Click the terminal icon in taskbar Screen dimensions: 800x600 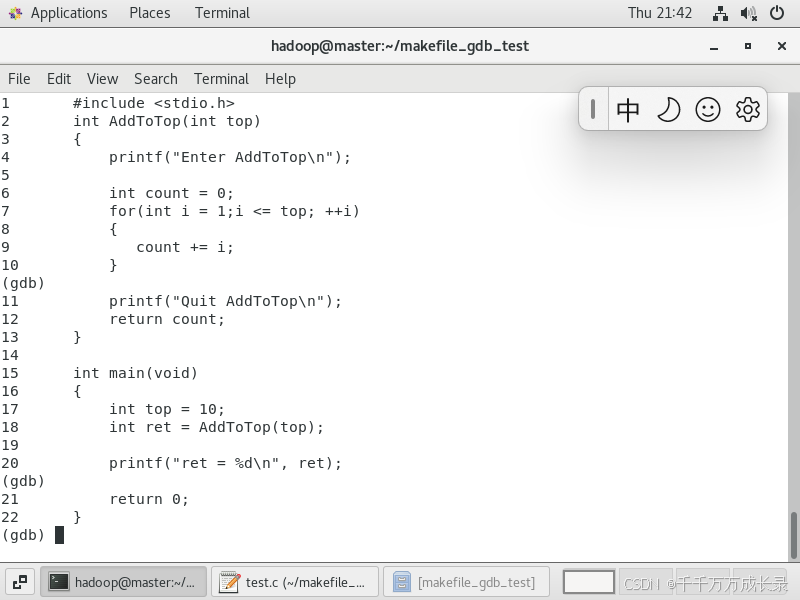click(59, 582)
